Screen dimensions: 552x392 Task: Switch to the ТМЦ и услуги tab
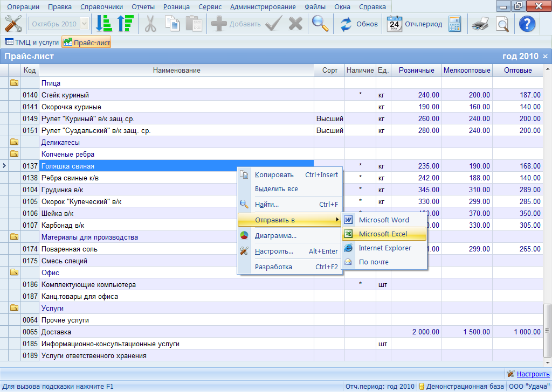(31, 42)
